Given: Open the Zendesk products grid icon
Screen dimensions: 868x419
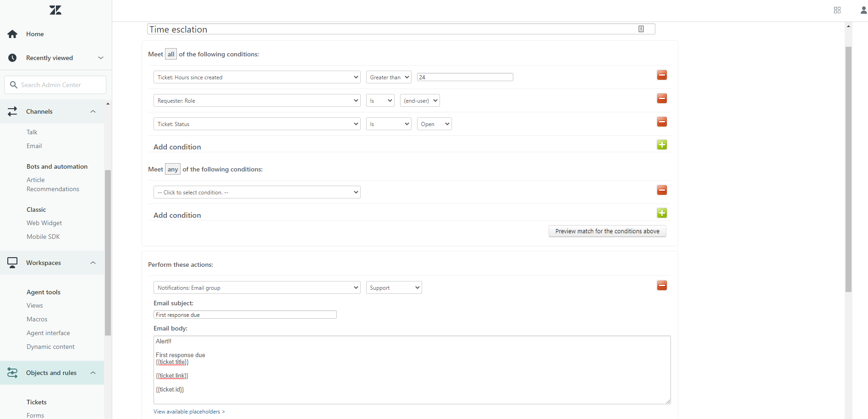Looking at the screenshot, I should (x=837, y=10).
